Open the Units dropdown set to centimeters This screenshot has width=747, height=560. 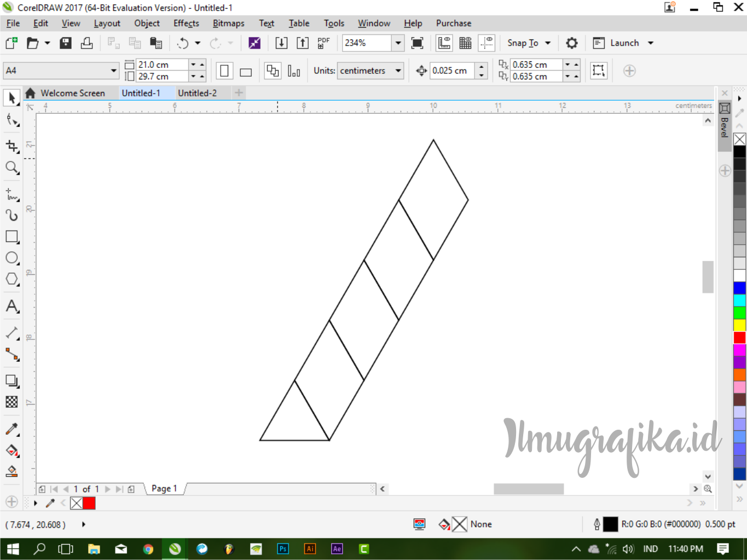(x=370, y=71)
